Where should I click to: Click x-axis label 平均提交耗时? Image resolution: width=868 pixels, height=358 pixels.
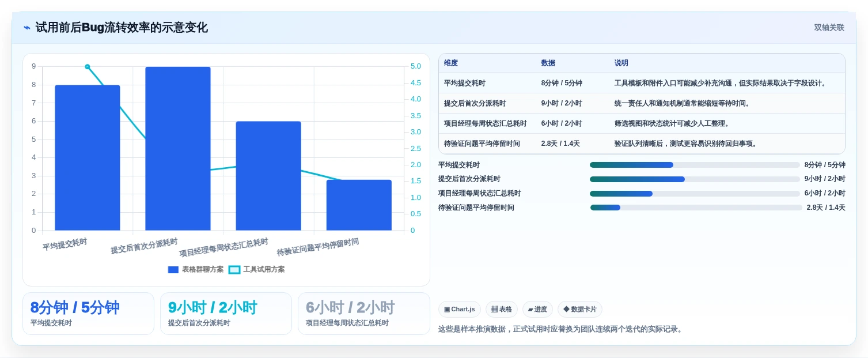pyautogui.click(x=65, y=244)
